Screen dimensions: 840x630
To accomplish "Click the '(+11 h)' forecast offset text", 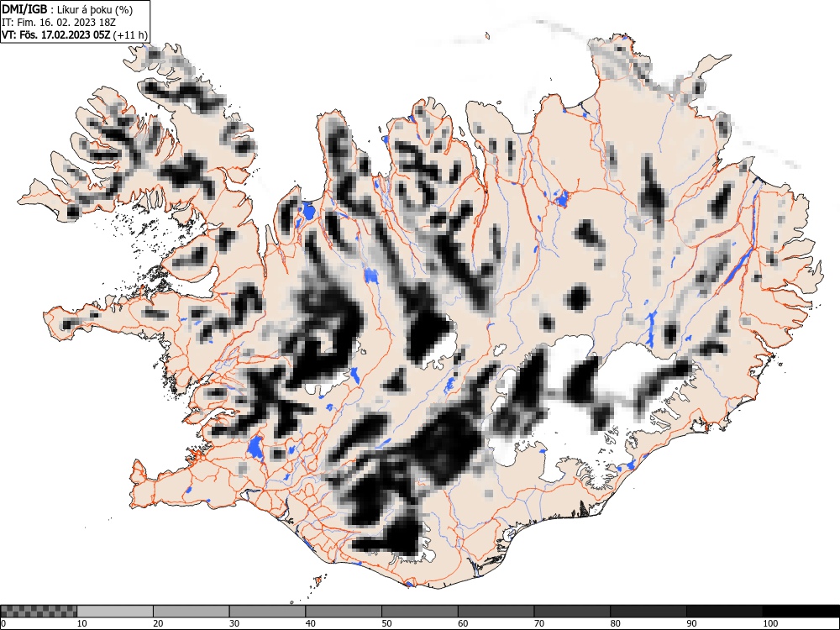I will pyautogui.click(x=129, y=34).
